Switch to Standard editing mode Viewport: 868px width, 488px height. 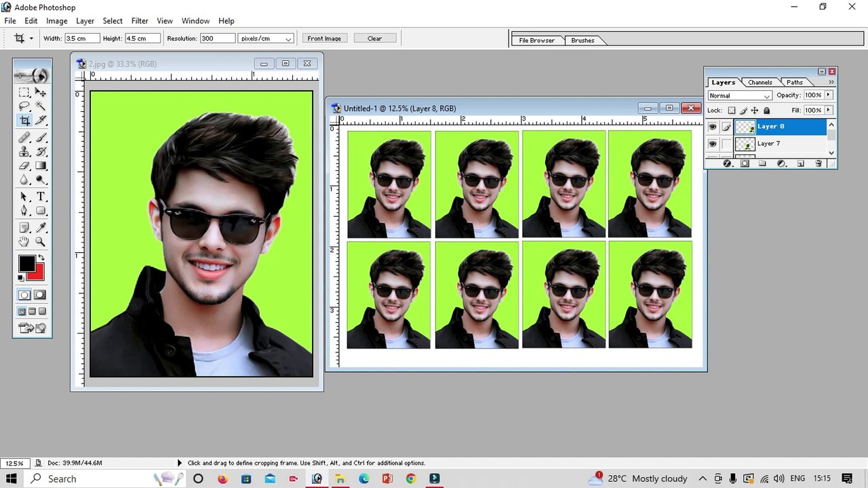(x=24, y=295)
